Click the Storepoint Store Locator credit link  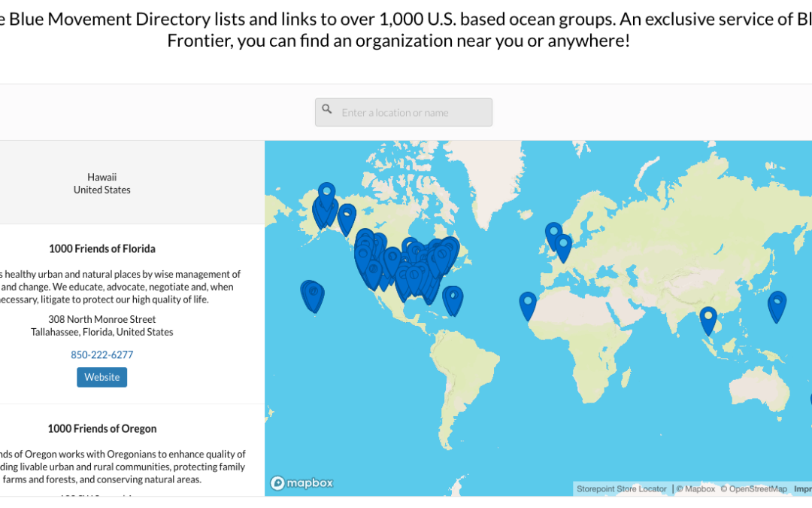pos(621,488)
